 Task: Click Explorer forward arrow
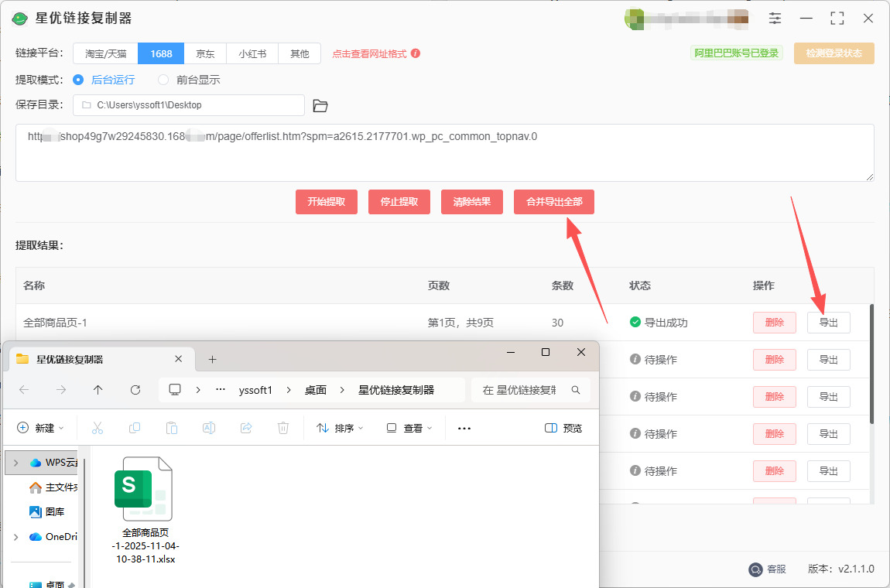[x=60, y=390]
